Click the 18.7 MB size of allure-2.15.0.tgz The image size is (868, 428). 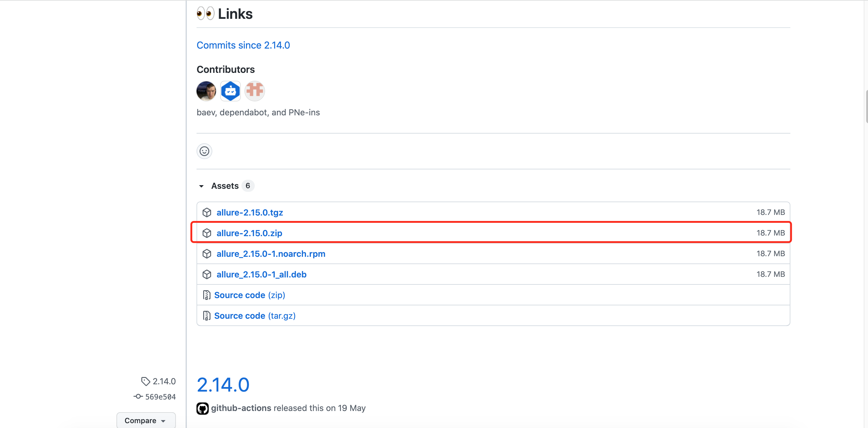click(x=771, y=212)
